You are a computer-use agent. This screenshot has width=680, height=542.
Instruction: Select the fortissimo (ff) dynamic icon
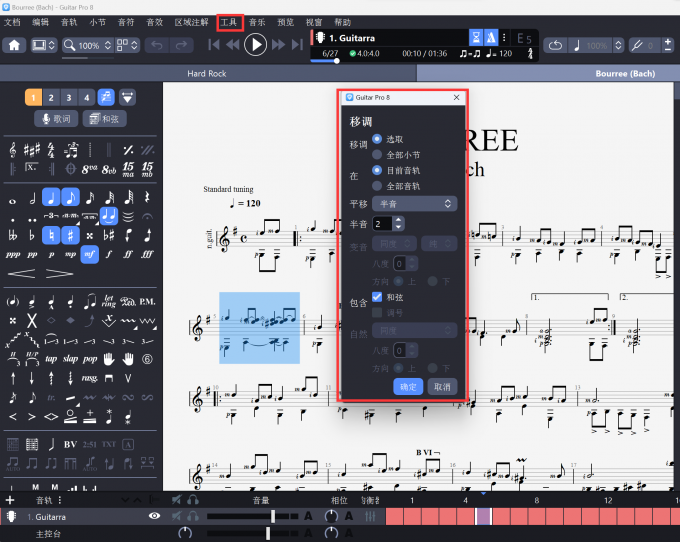(x=128, y=254)
